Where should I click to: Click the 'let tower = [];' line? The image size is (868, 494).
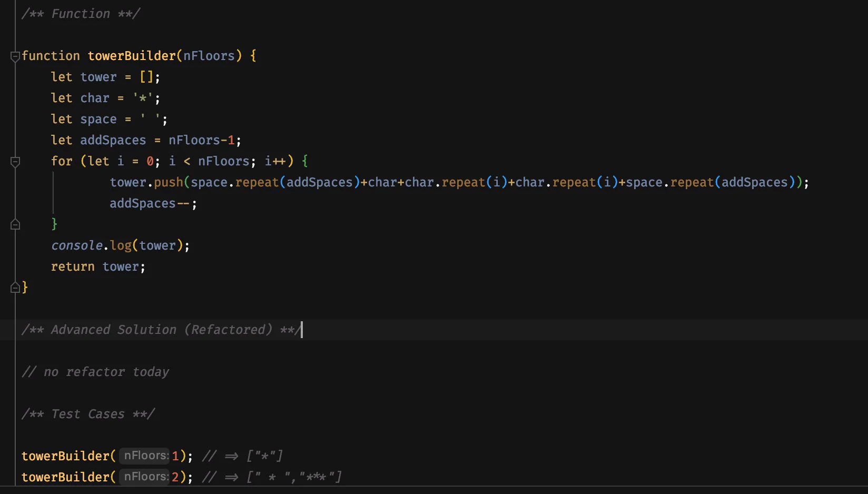click(x=105, y=77)
